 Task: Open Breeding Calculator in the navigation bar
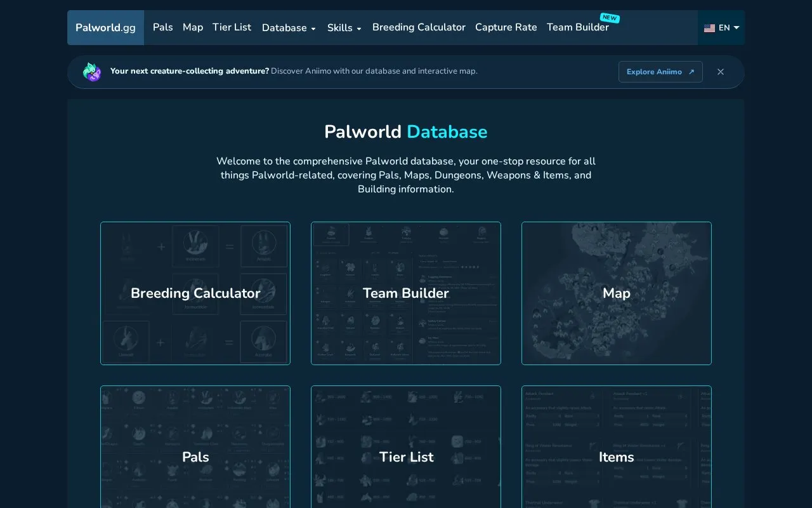(x=419, y=27)
